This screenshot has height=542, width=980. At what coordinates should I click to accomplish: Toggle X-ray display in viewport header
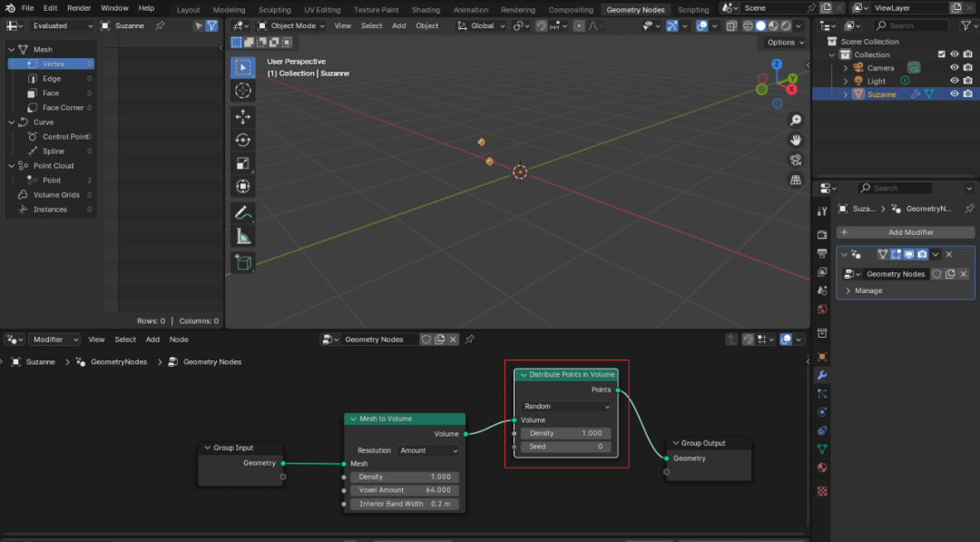(x=731, y=25)
